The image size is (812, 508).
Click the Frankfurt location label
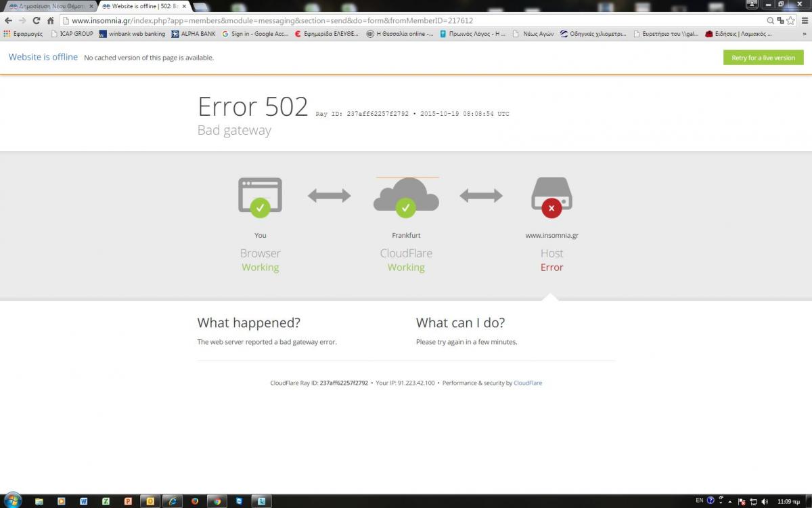(406, 236)
